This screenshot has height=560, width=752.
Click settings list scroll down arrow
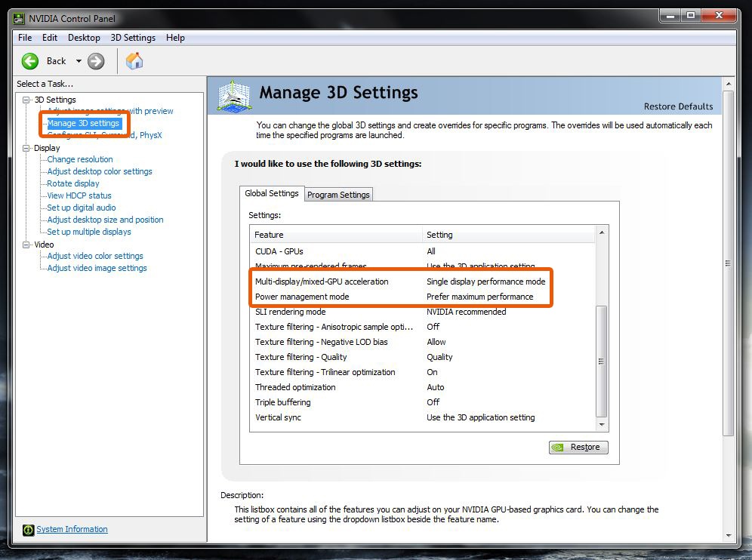click(x=602, y=425)
